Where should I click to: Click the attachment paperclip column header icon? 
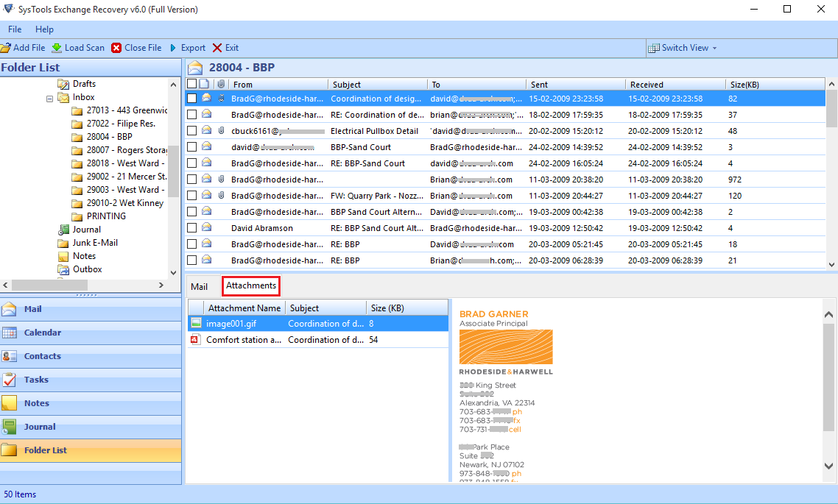click(221, 85)
